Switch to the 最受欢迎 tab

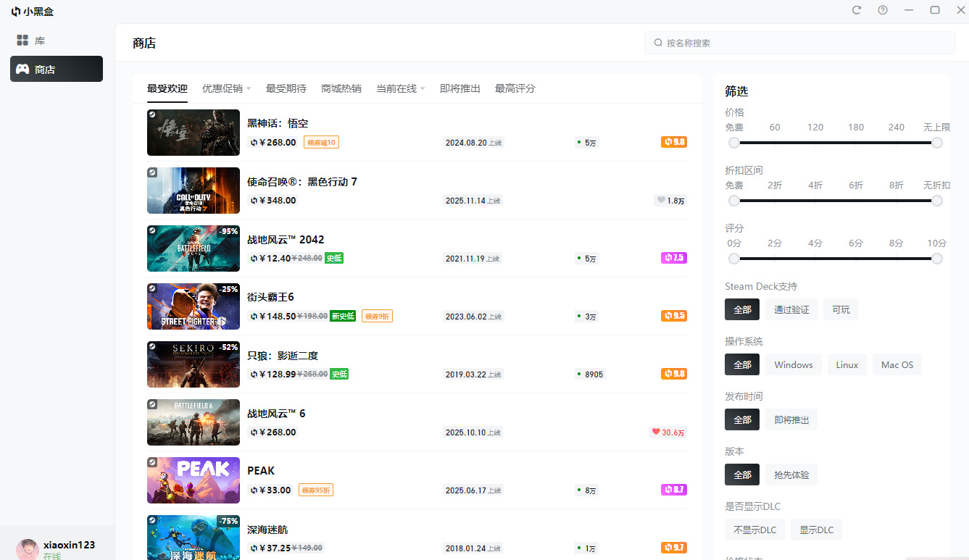click(x=167, y=88)
